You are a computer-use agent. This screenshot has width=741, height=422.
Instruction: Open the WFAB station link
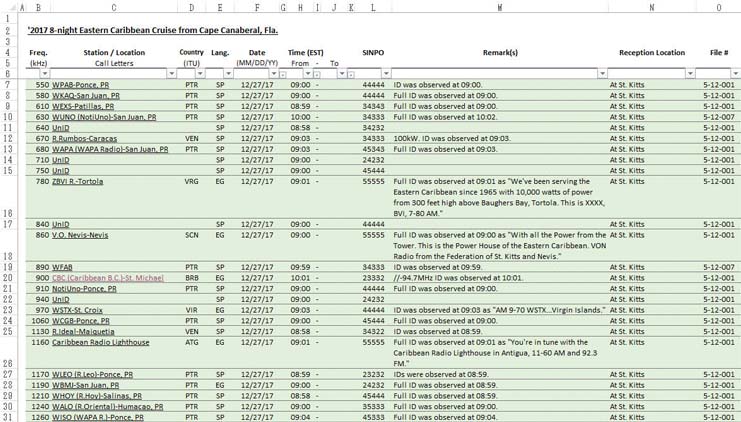tap(62, 267)
